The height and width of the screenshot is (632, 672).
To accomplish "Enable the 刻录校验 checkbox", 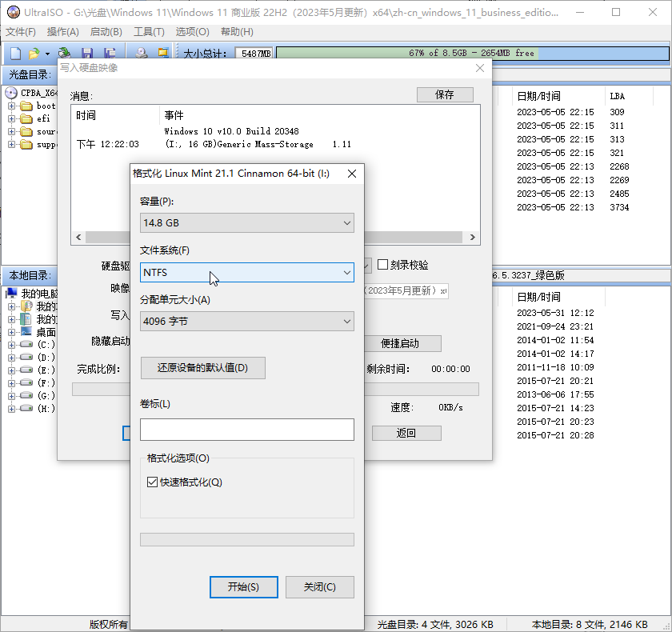I will (x=382, y=264).
